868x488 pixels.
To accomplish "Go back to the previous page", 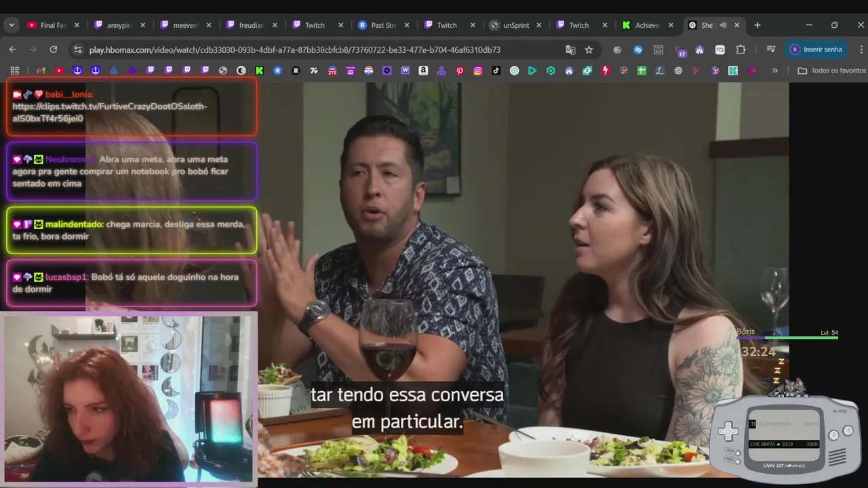I will coord(12,49).
